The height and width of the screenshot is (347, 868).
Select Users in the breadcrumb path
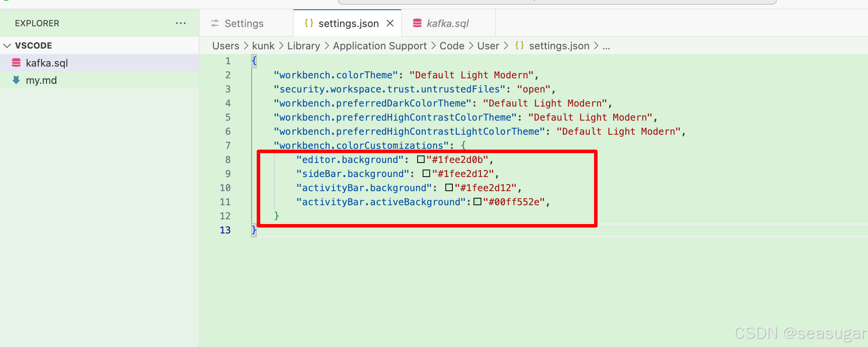click(226, 46)
